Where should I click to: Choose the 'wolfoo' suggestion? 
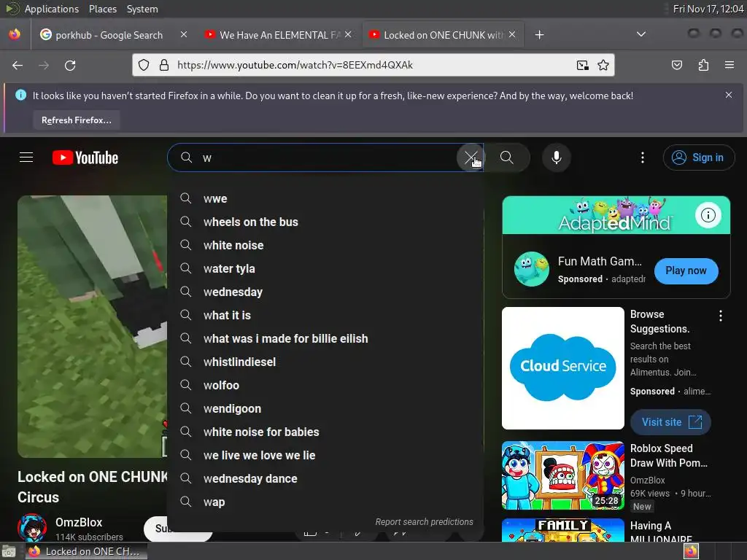click(x=325, y=385)
